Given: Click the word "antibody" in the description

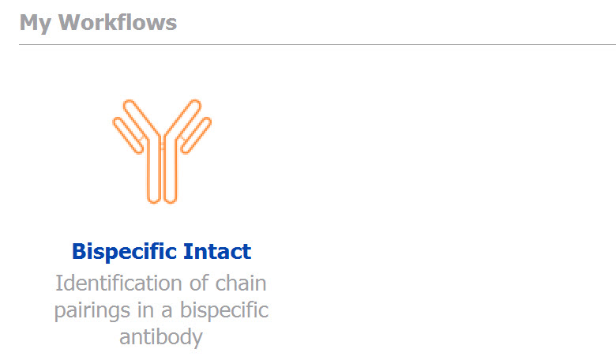Looking at the screenshot, I should (161, 337).
